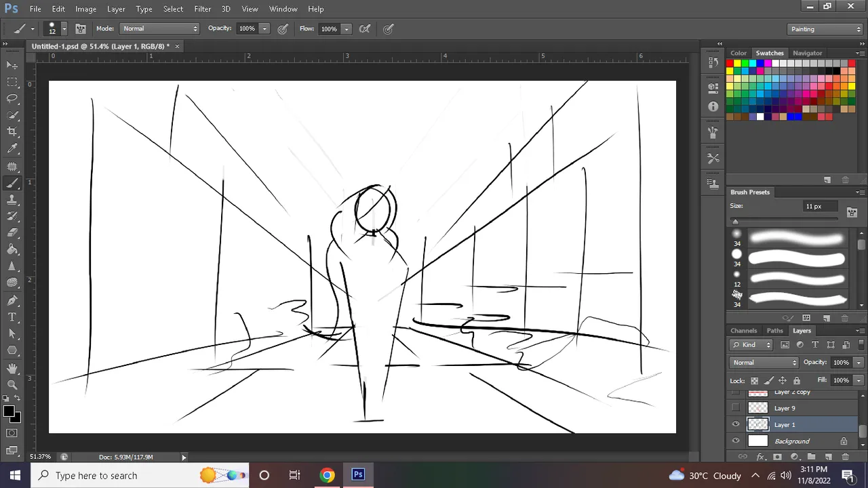Screen dimensions: 868x488
Task: Toggle lock transparent pixels
Action: (x=754, y=380)
